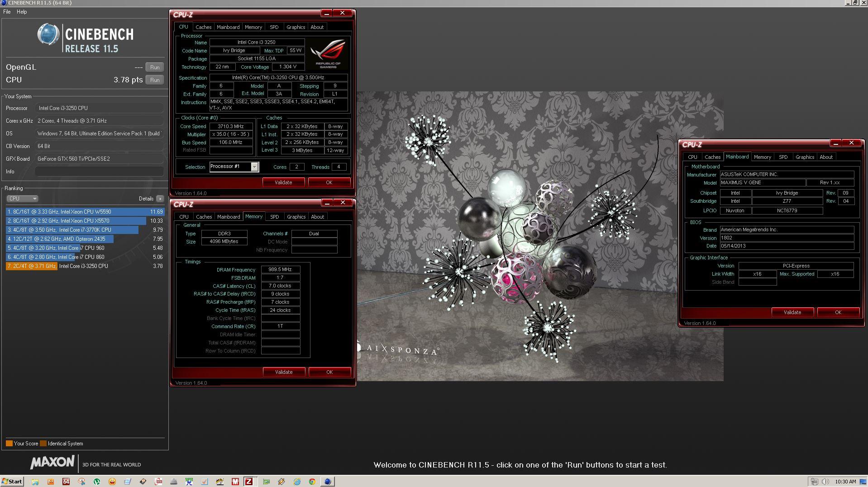Click the rendered spheres benchmark image

pos(540,236)
